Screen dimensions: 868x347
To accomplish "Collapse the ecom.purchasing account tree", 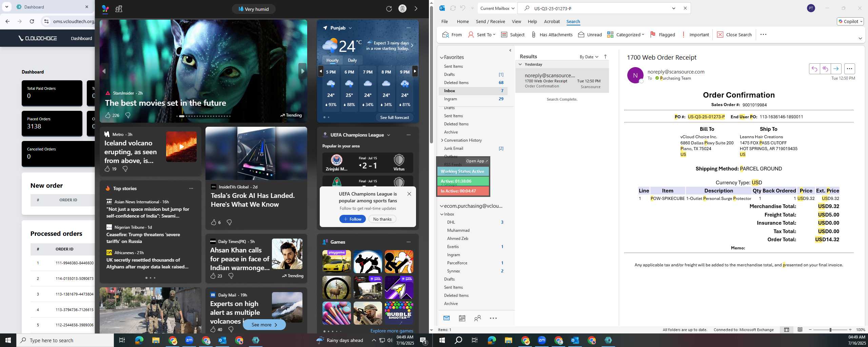I will pyautogui.click(x=442, y=206).
